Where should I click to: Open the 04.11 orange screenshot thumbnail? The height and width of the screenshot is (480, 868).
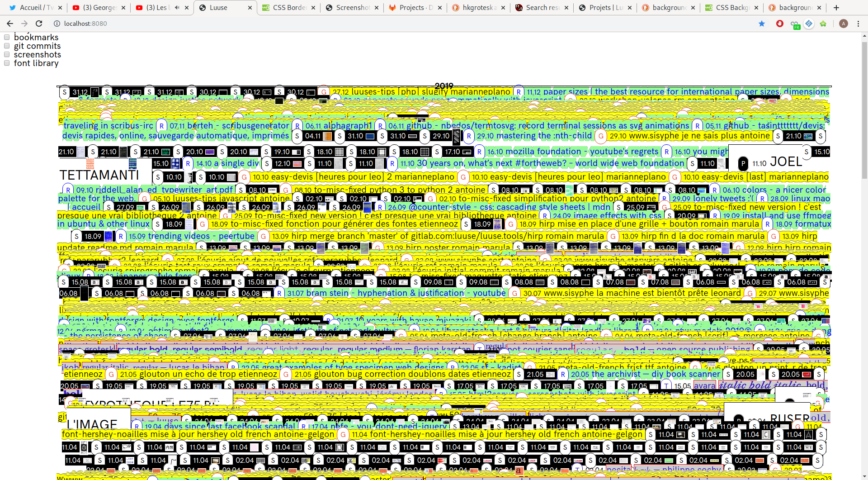[x=327, y=136]
